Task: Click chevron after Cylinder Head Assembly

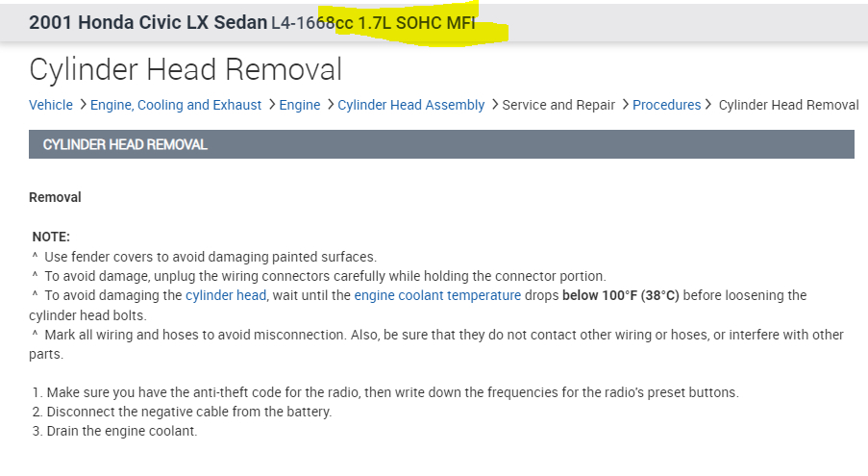Action: click(x=494, y=104)
